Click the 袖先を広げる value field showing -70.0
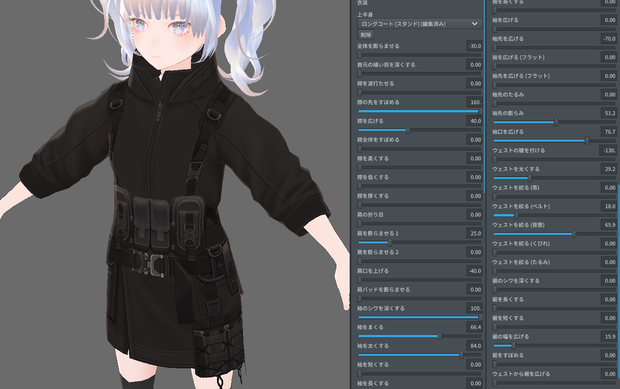 (609, 38)
